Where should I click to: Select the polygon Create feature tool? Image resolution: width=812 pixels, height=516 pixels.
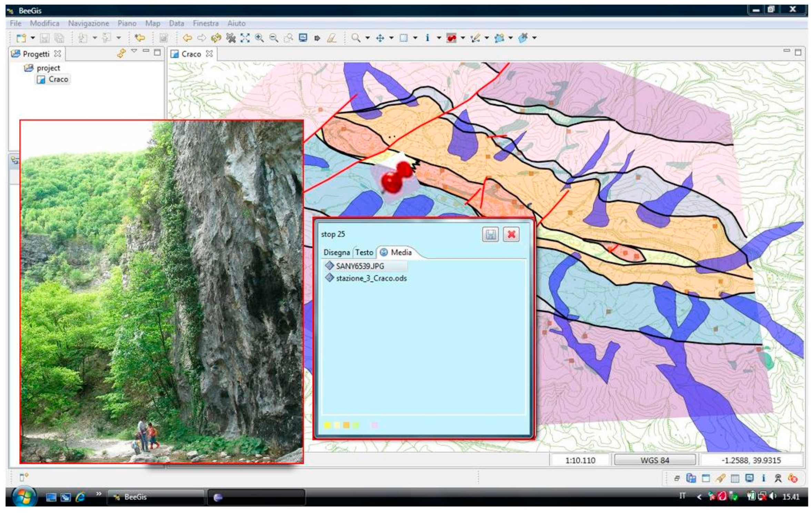tap(499, 38)
